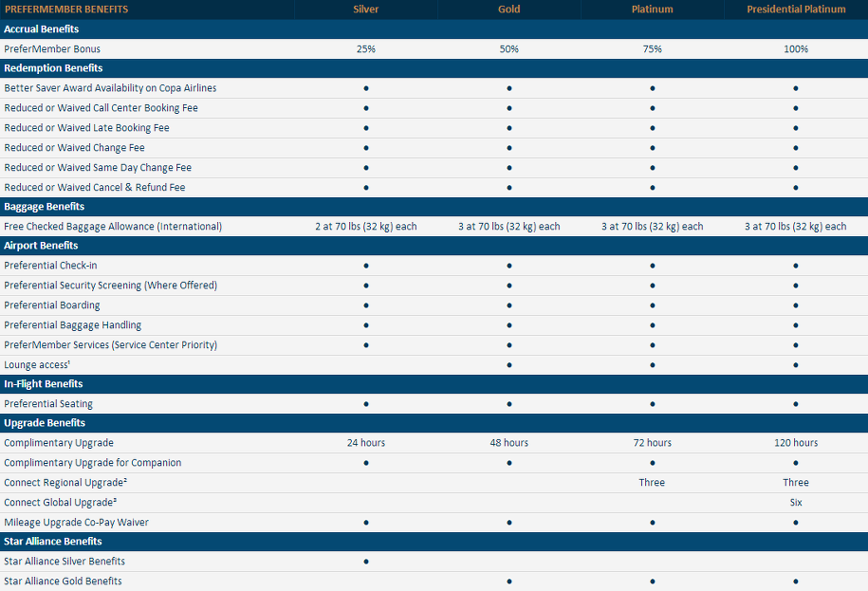The height and width of the screenshot is (591, 868).
Task: Click Gold bullet for Star Alliance Gold Benefits
Action: point(509,582)
